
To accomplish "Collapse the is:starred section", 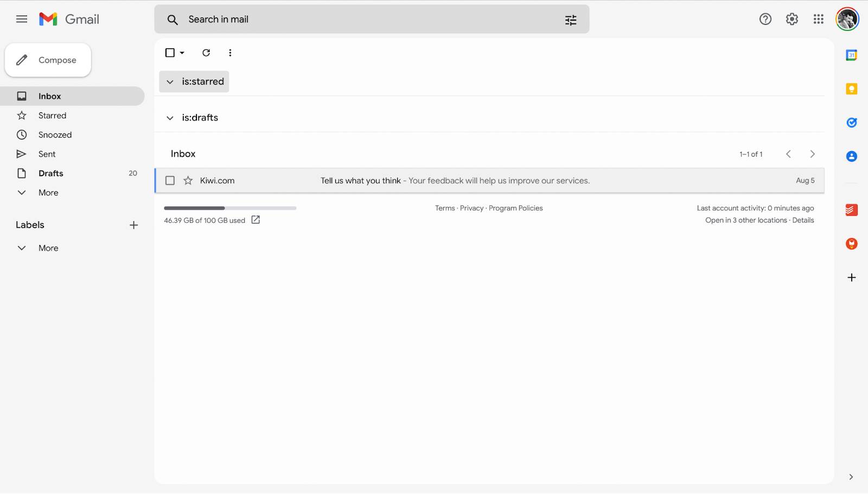I will coord(170,82).
